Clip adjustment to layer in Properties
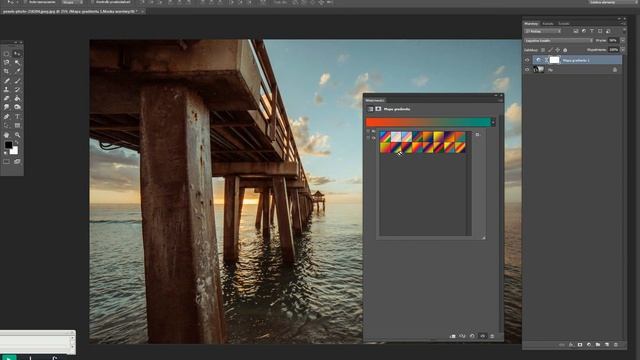Viewport: 640px width, 360px height. pyautogui.click(x=453, y=336)
